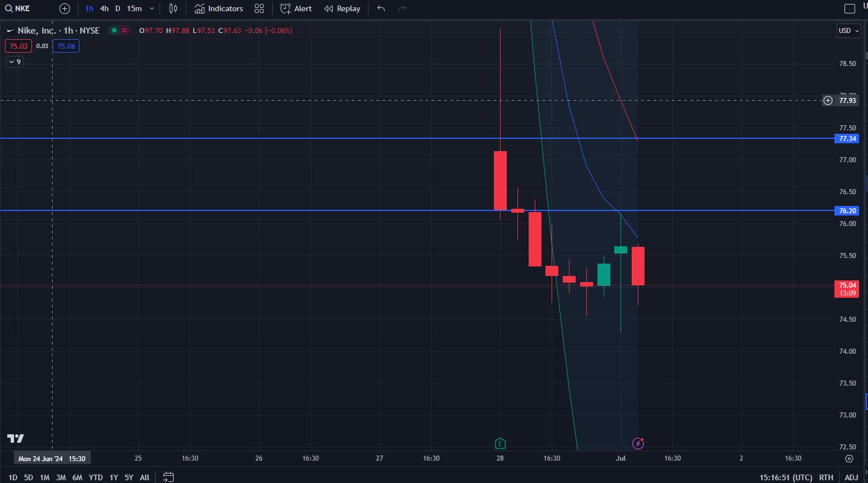Open the USD currency dropdown
Screen dimensions: 868x483
[x=848, y=31]
